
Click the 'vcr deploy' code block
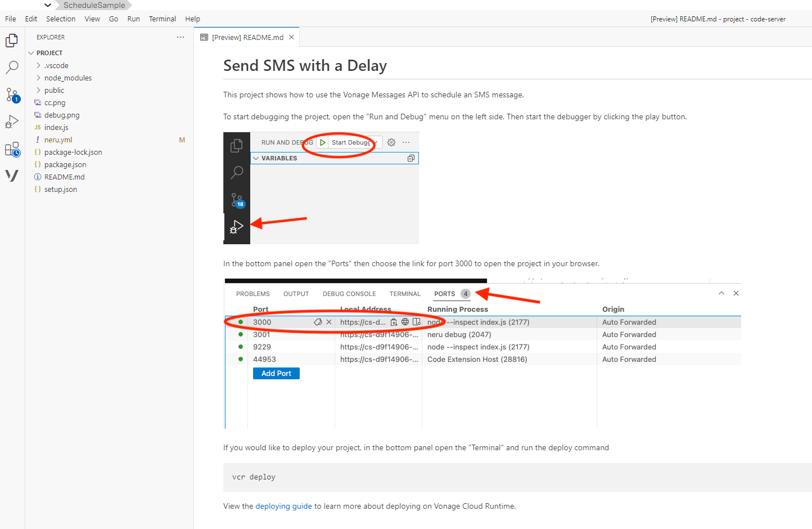pos(517,477)
